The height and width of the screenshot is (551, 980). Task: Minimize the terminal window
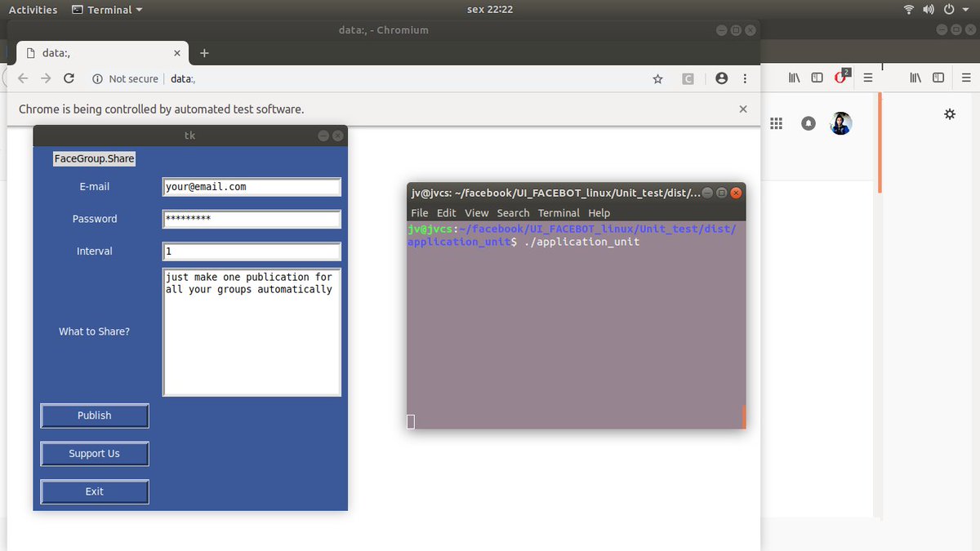coord(708,193)
